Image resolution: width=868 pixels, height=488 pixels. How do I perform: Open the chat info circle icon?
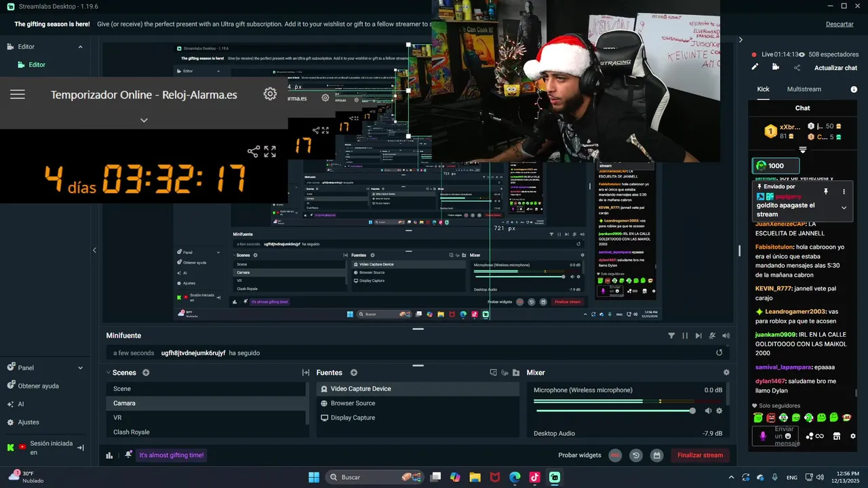[x=854, y=89]
